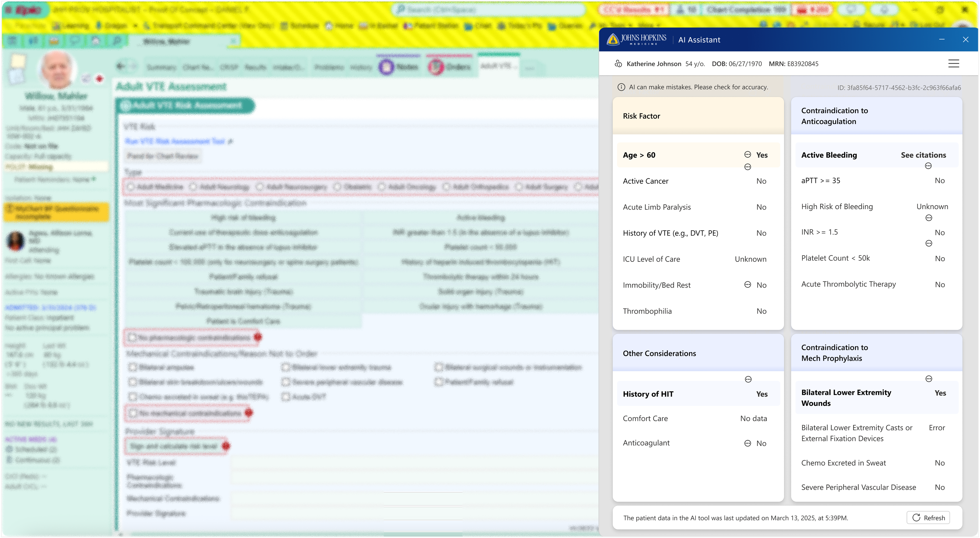The height and width of the screenshot is (538, 980).
Task: Expand the more-tabs overflow after Adult VTE
Action: 530,68
